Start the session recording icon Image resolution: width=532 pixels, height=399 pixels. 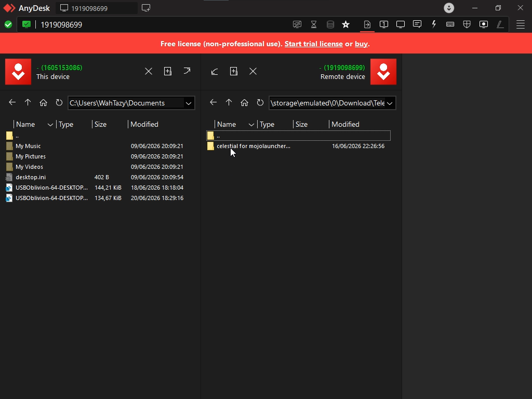pos(484,24)
